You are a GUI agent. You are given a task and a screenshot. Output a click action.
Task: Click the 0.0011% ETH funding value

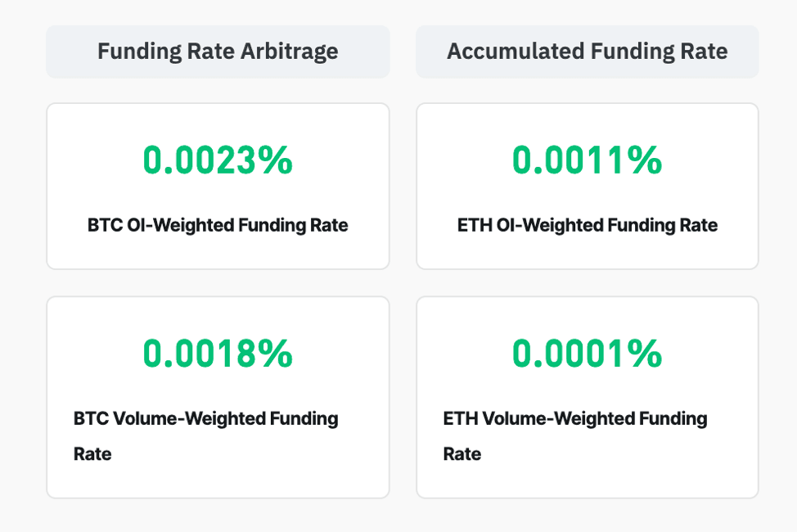coord(587,160)
